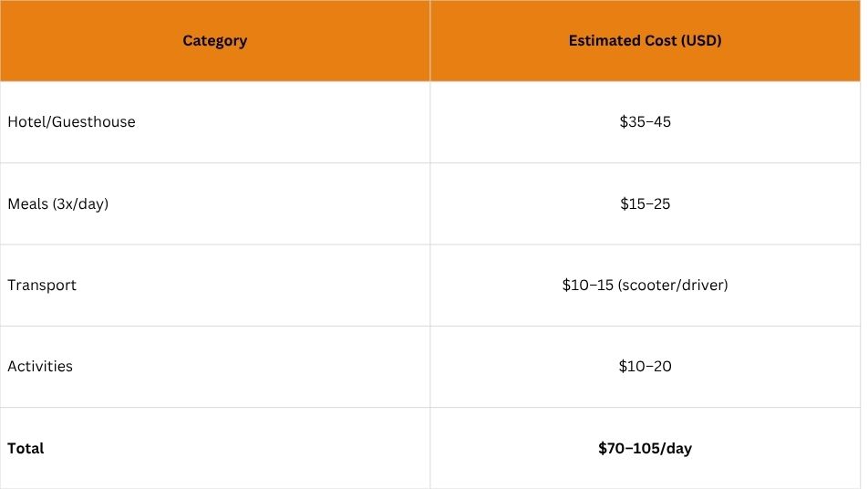Click the /day suffix in the total cost

[x=677, y=448]
